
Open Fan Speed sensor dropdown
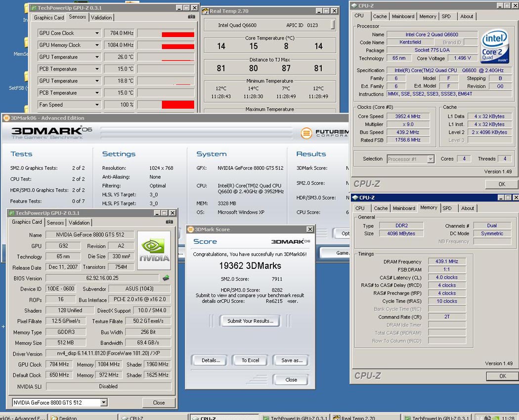click(x=97, y=105)
